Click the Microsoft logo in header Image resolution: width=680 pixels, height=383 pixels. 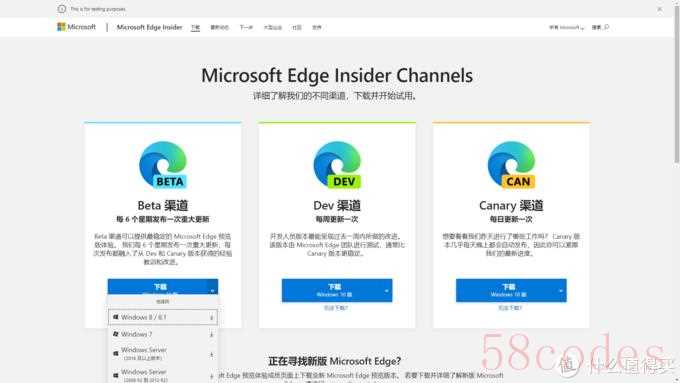point(76,27)
